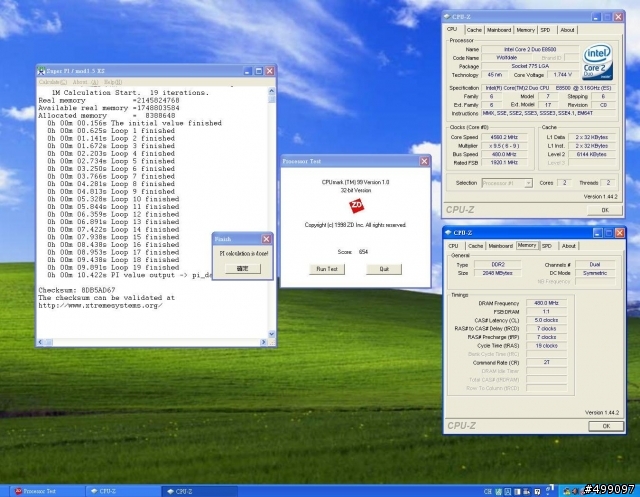Click the Level 2 cache 6144 KBytes value

click(591, 154)
